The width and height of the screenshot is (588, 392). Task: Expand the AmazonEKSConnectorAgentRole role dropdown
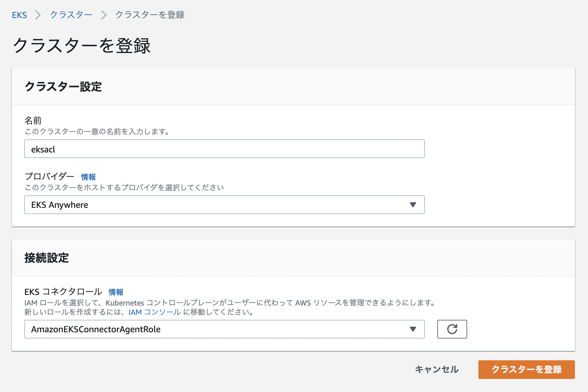pos(224,329)
